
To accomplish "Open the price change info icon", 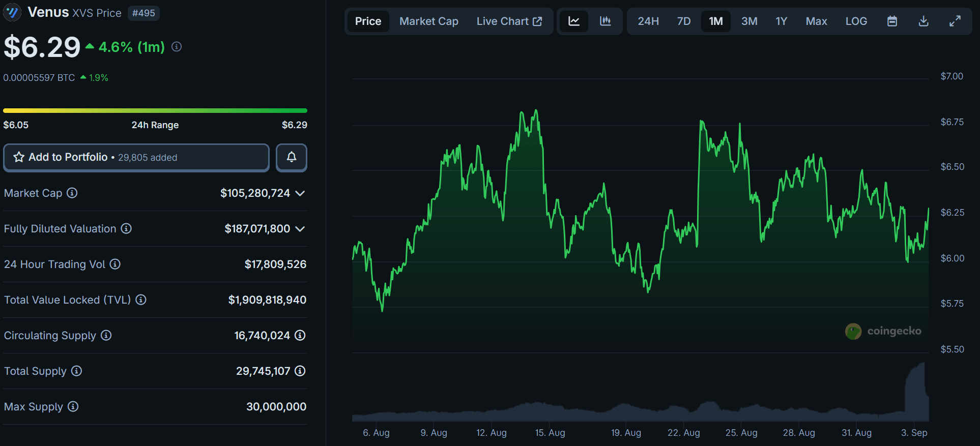I will coord(177,47).
